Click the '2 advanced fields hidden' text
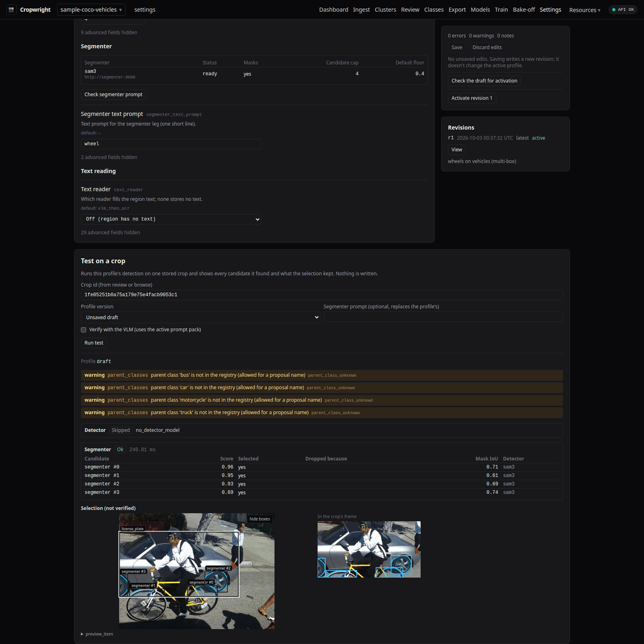 coord(109,157)
